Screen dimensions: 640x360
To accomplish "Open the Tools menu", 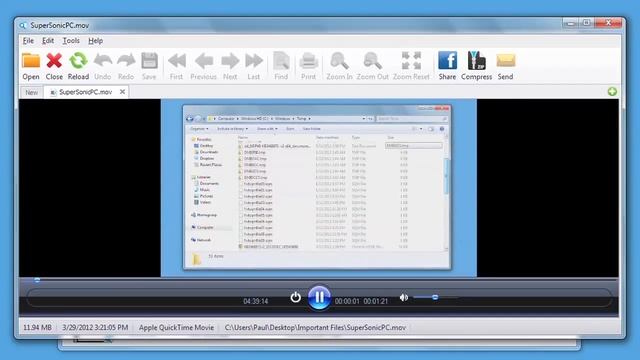I will click(71, 40).
